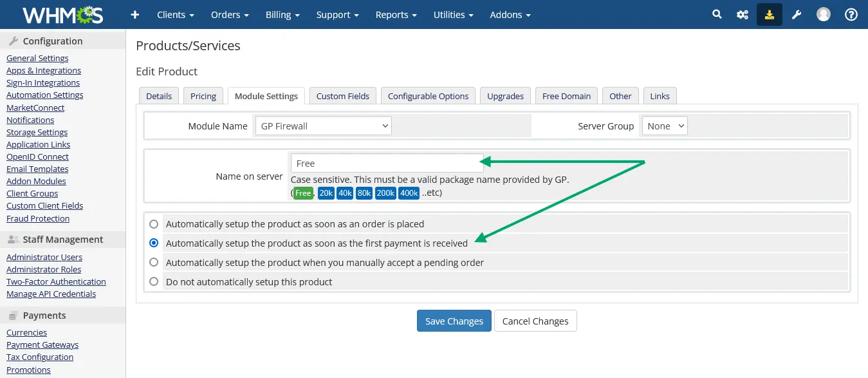868x378 pixels.
Task: Open Client Groups link
Action: click(x=32, y=193)
